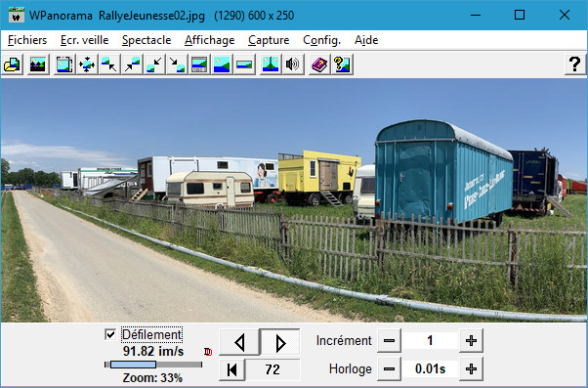The width and height of the screenshot is (588, 388).
Task: Open the Fichiers menu
Action: 27,40
